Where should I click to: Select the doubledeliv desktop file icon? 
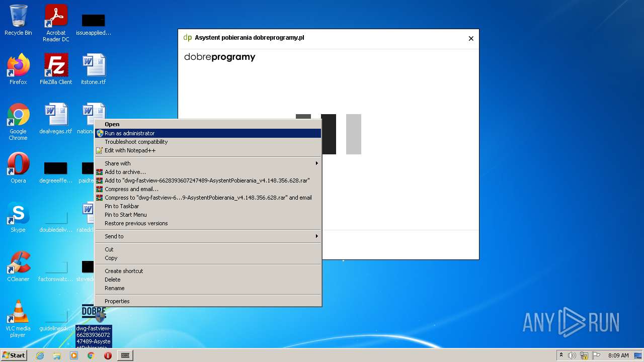(x=56, y=221)
